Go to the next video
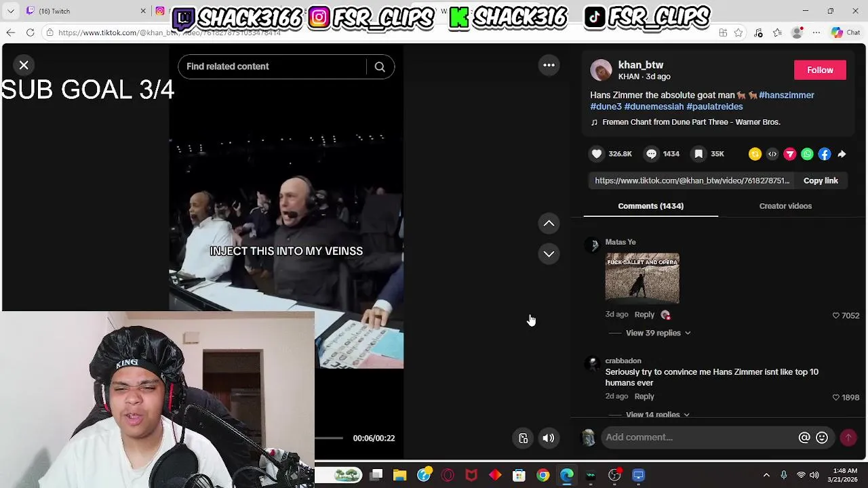 549,253
